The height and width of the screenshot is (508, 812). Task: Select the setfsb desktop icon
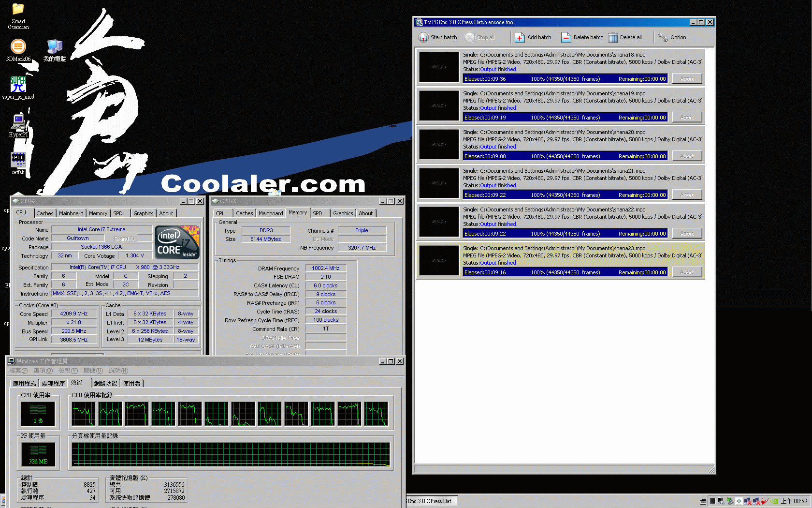tap(18, 160)
